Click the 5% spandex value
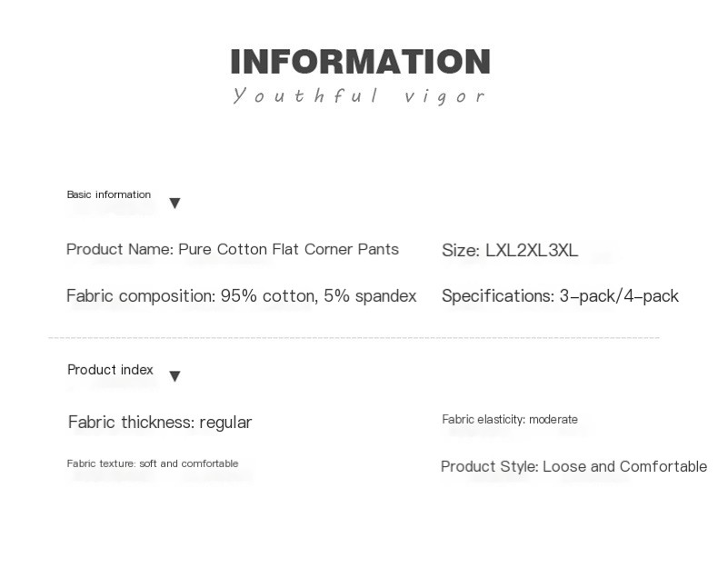718x588 pixels. tap(370, 296)
